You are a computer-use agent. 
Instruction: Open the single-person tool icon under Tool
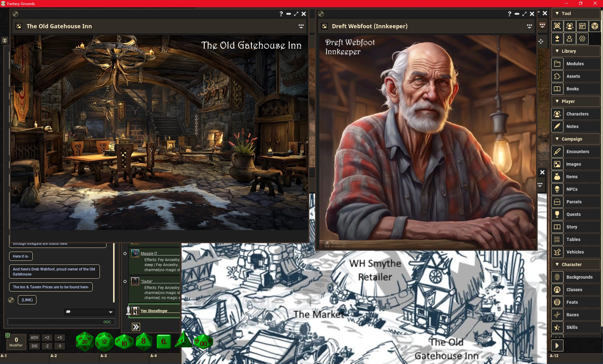(569, 39)
